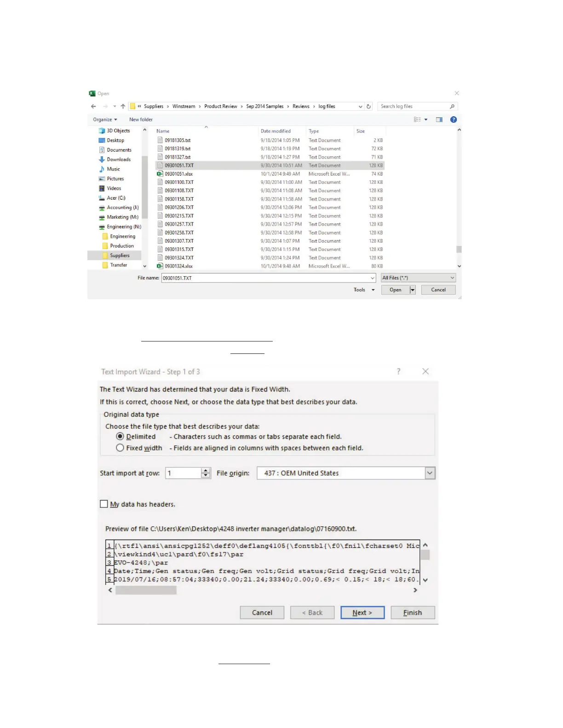Click the recent locations chevron
The height and width of the screenshot is (728, 563).
tap(115, 106)
